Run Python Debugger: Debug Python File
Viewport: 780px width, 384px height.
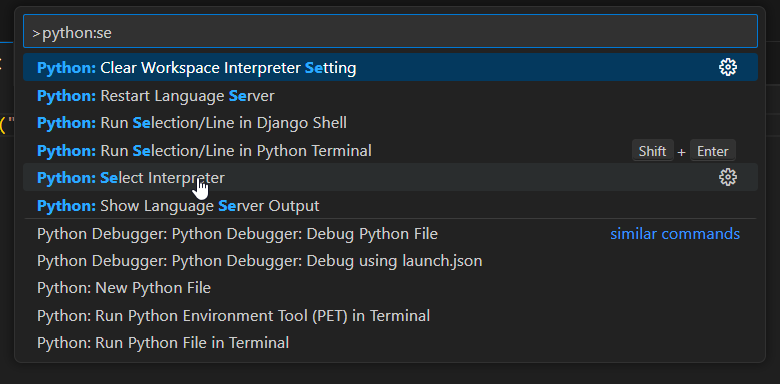[390, 233]
